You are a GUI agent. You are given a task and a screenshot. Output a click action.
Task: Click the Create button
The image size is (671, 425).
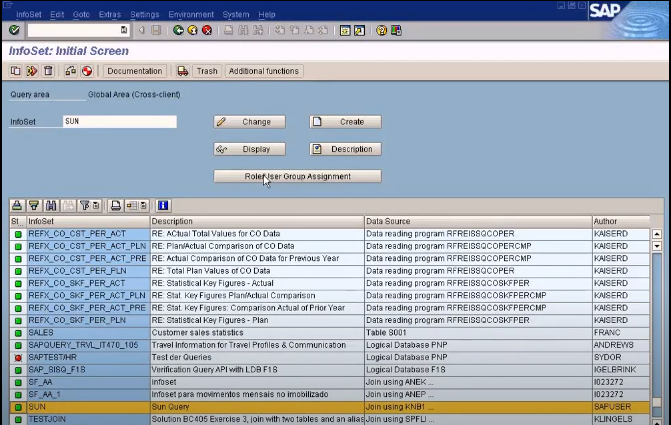tap(345, 122)
